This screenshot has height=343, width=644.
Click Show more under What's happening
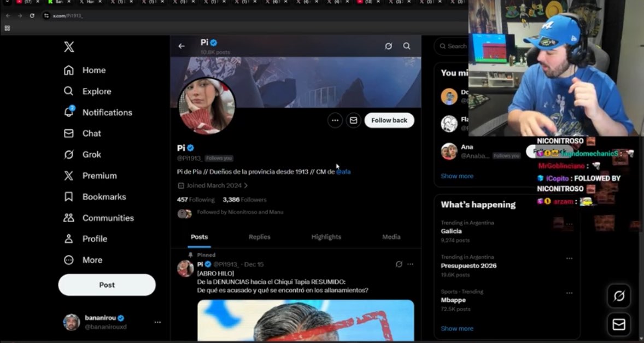[457, 329]
